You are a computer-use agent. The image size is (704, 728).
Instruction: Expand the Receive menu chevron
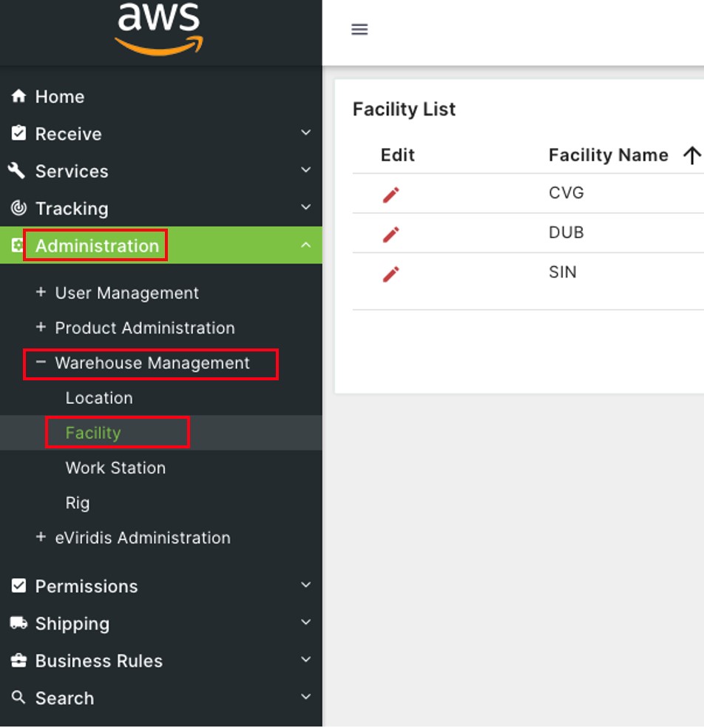click(306, 132)
